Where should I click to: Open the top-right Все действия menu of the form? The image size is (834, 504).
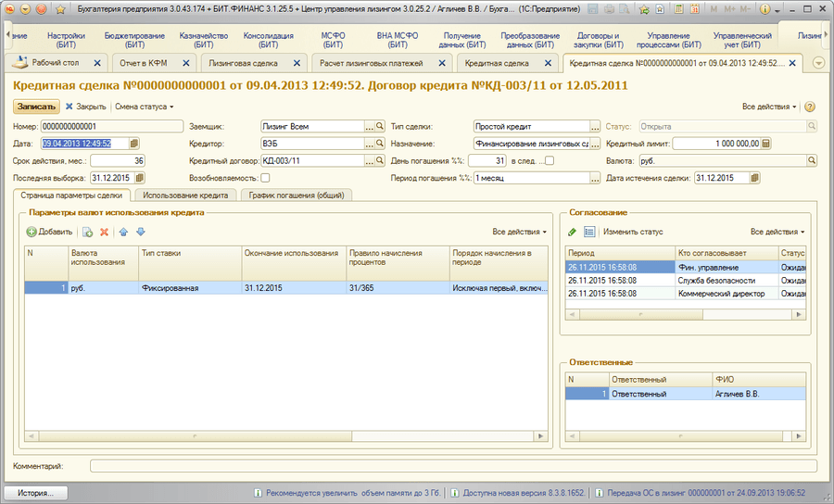[x=769, y=107]
